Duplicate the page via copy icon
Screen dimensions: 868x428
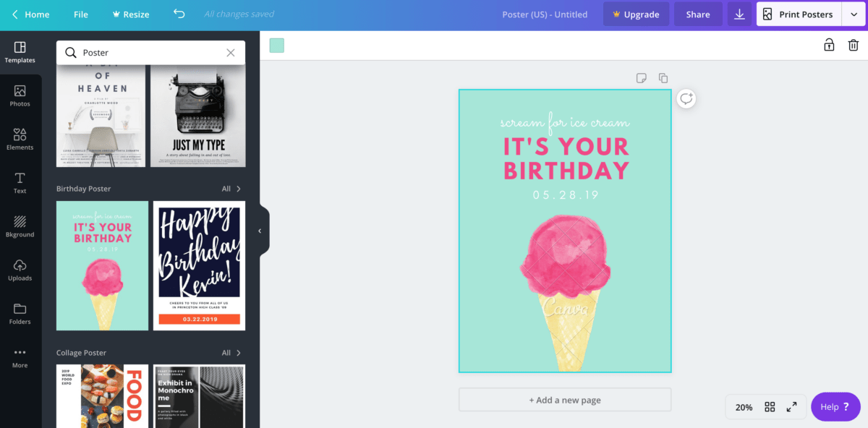click(x=663, y=77)
